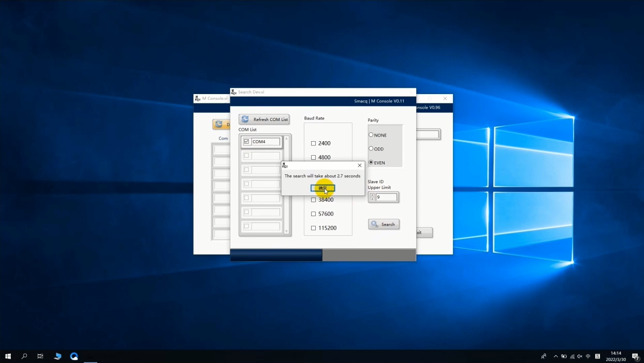The height and width of the screenshot is (363, 644).
Task: Open Microsoft Edge from the taskbar
Action: (74, 356)
